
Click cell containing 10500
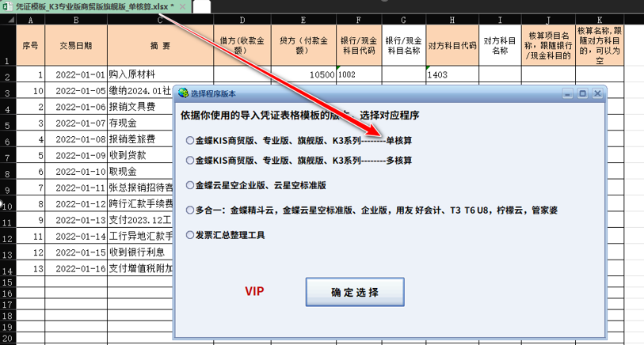click(303, 74)
